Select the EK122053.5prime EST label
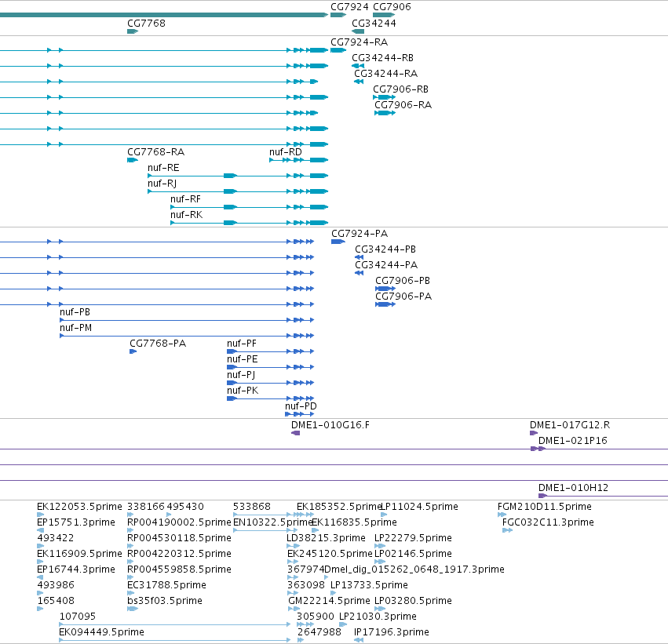Image resolution: width=668 pixels, height=644 pixels. (79, 507)
